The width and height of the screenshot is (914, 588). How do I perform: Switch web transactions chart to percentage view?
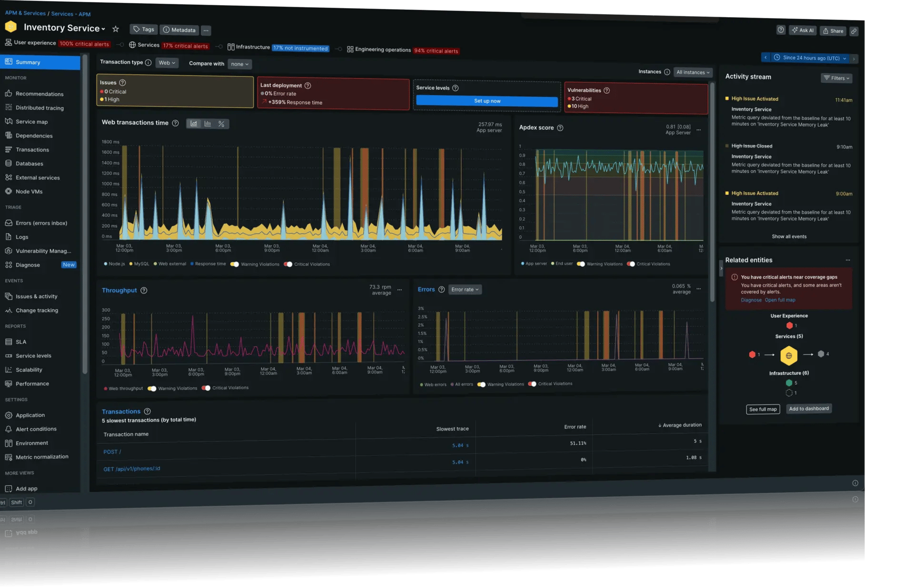tap(221, 124)
